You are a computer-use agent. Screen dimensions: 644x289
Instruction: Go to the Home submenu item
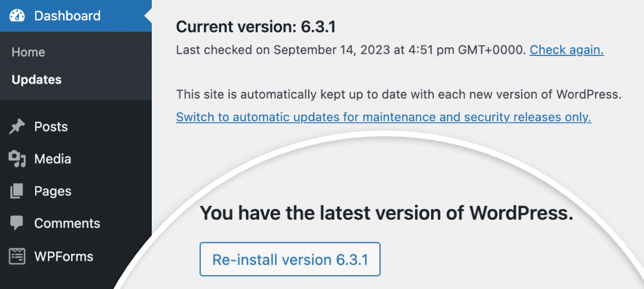tap(28, 52)
